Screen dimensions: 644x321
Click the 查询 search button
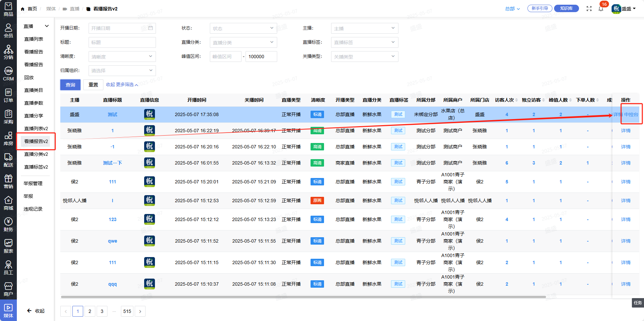70,85
